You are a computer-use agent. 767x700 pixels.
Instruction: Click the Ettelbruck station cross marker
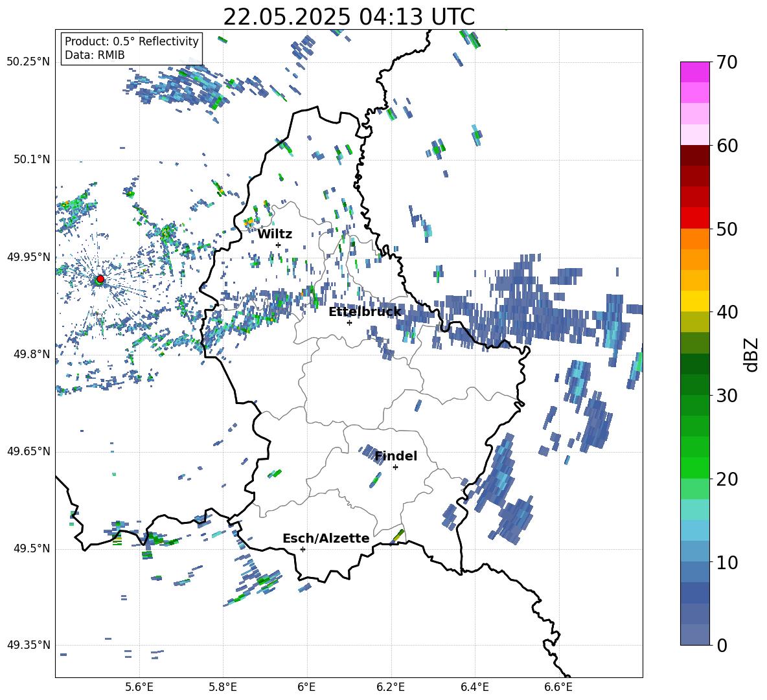coord(349,322)
